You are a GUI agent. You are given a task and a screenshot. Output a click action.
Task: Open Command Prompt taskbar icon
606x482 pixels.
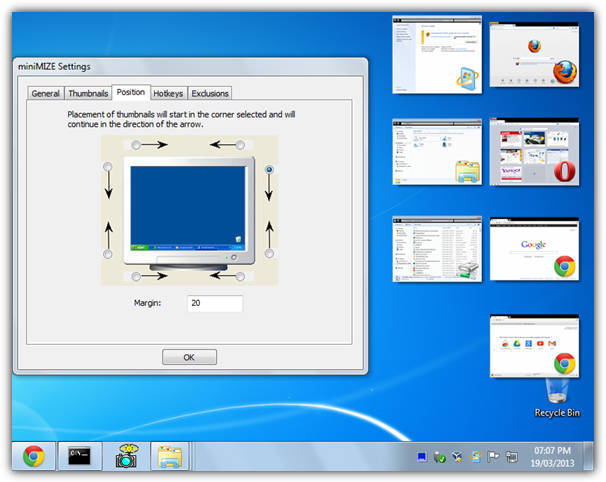80,456
